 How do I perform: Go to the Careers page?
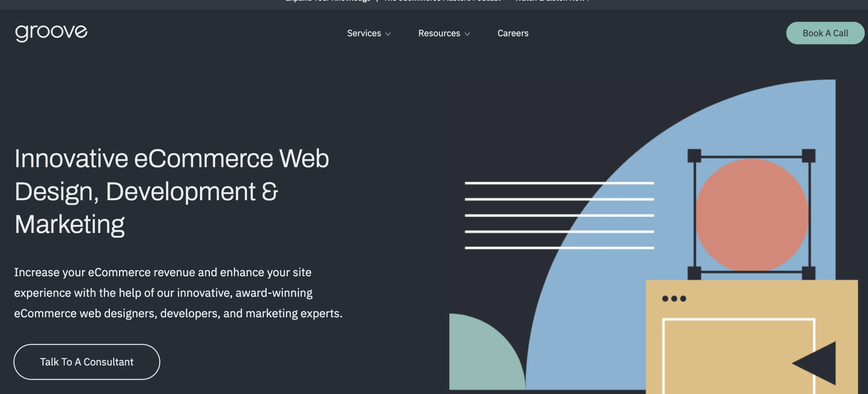(513, 33)
